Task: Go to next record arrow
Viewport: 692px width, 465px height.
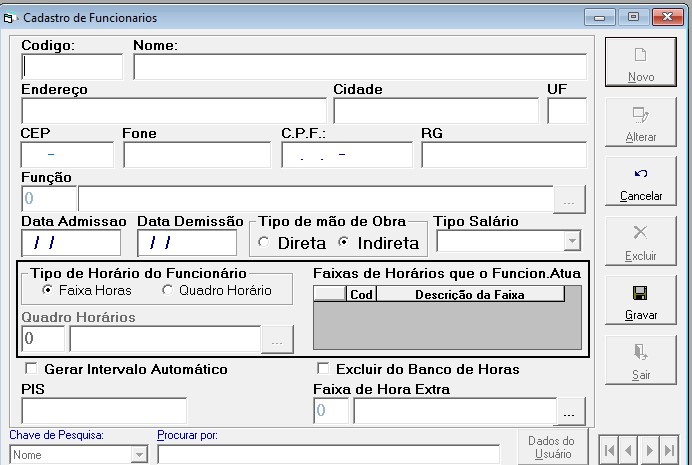Action: 650,450
